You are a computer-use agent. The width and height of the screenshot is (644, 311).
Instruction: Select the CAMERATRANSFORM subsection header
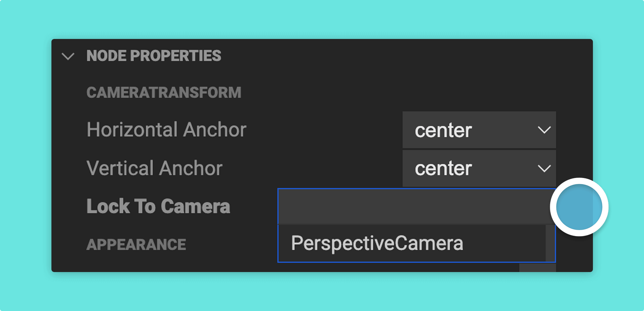pyautogui.click(x=164, y=93)
